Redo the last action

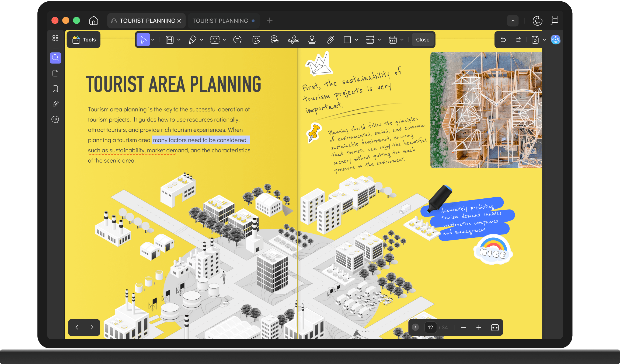tap(518, 40)
